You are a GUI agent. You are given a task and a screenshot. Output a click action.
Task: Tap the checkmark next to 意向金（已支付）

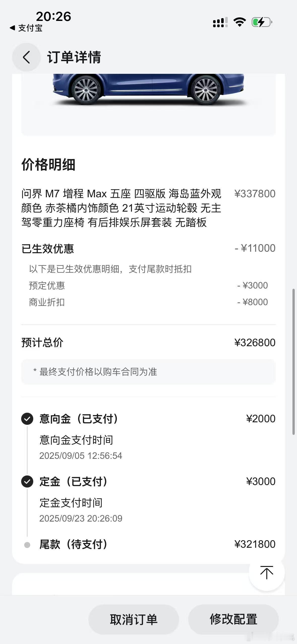(27, 419)
